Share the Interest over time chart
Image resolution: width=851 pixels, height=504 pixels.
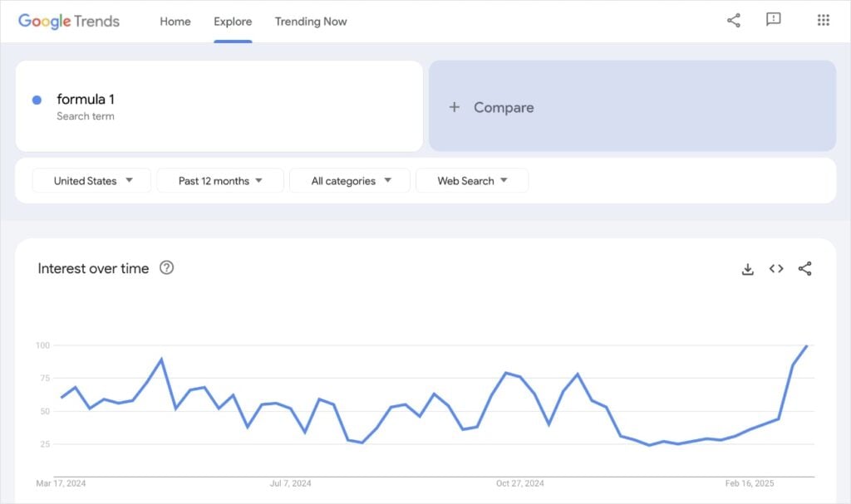[804, 269]
